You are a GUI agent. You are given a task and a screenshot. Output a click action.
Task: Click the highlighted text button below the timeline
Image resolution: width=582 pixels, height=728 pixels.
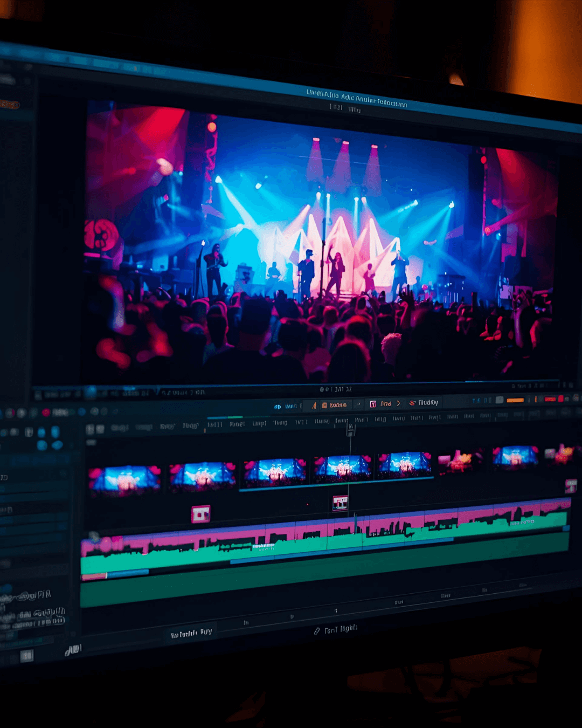click(x=191, y=633)
